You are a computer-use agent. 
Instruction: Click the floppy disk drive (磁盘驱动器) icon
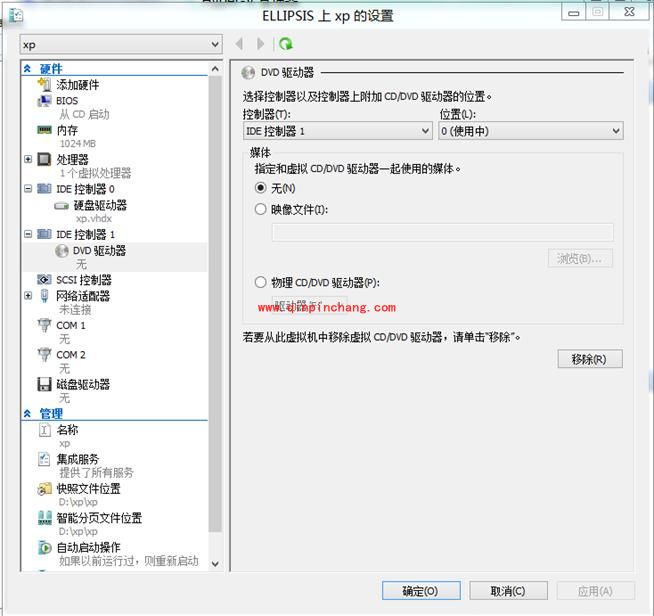tap(44, 384)
